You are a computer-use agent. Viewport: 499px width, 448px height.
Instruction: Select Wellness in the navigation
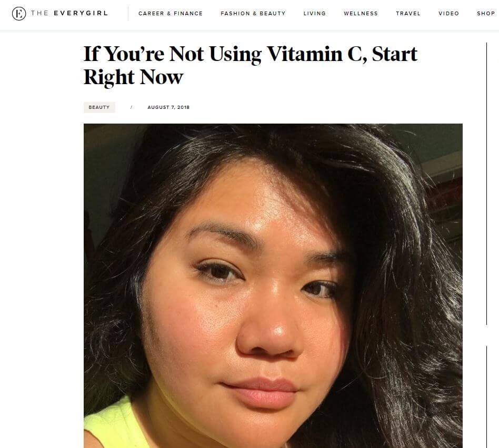point(361,14)
